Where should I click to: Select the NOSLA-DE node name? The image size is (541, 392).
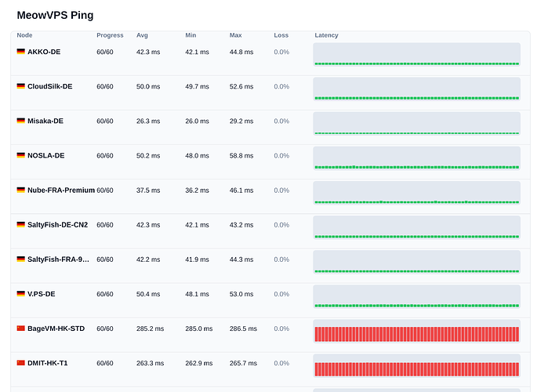pos(46,155)
